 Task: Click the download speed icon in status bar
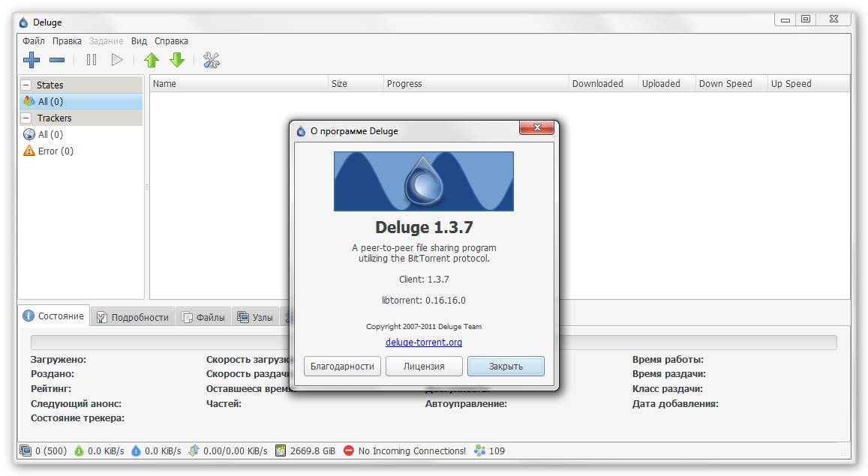pos(80,451)
